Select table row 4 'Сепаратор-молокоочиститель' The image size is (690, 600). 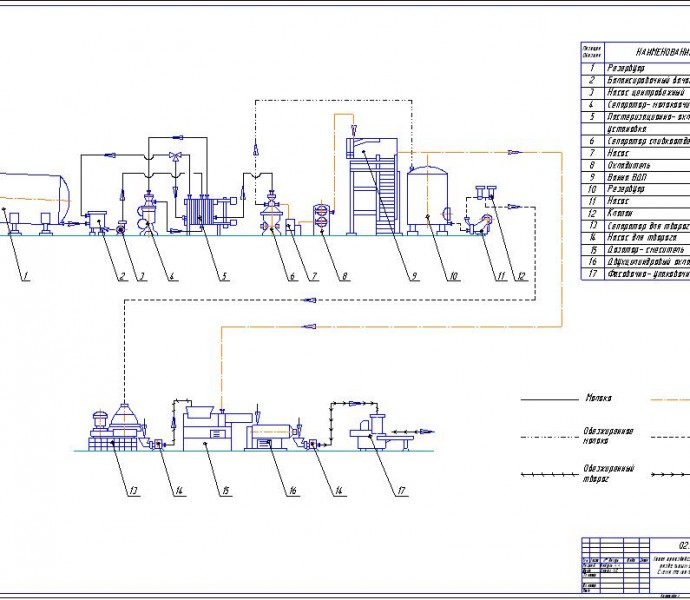[635, 105]
